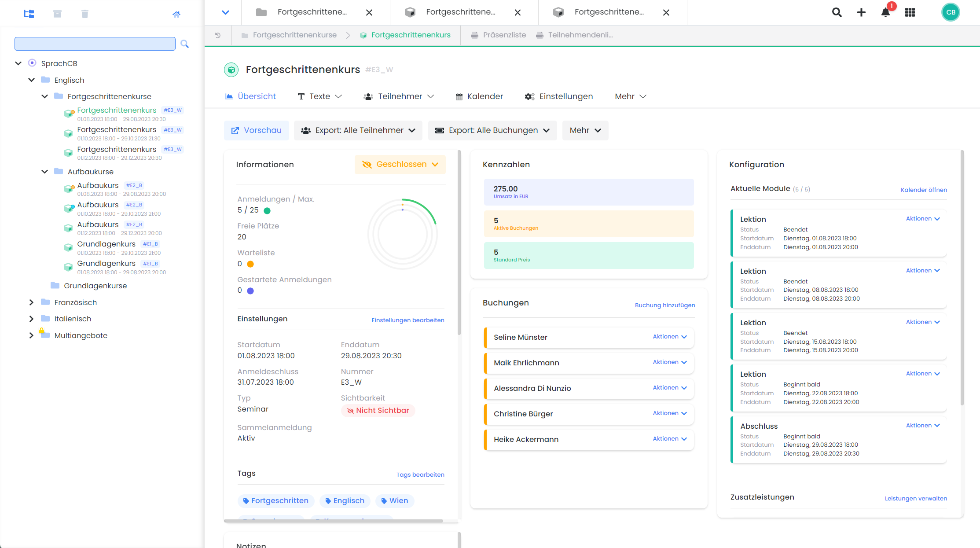The height and width of the screenshot is (548, 980).
Task: Click Buchung hinzufügen link
Action: click(x=664, y=305)
